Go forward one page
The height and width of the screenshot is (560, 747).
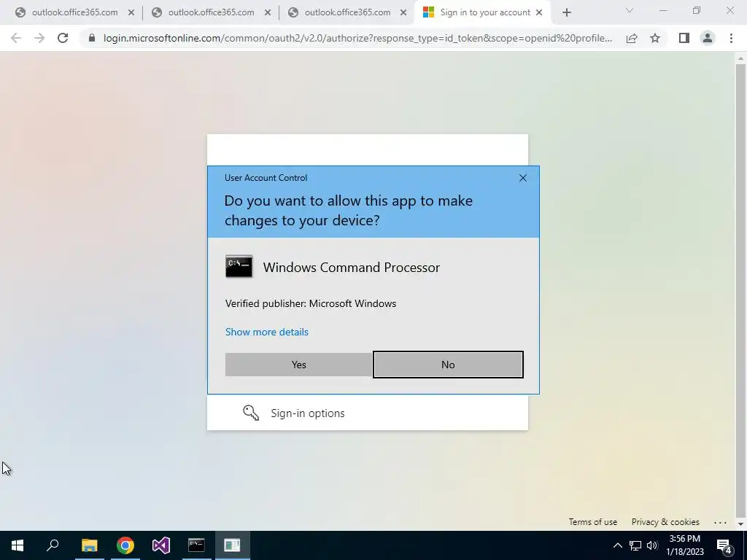[x=39, y=38]
